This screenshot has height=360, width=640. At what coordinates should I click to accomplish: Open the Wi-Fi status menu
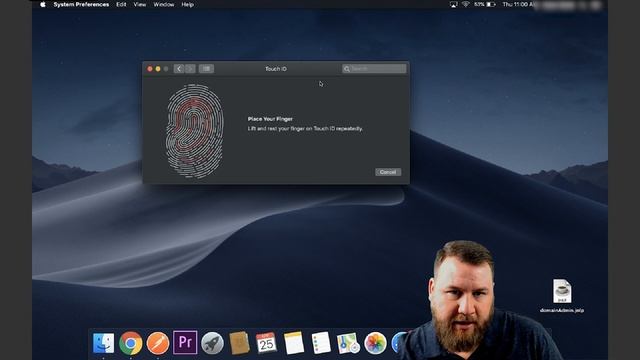[466, 4]
